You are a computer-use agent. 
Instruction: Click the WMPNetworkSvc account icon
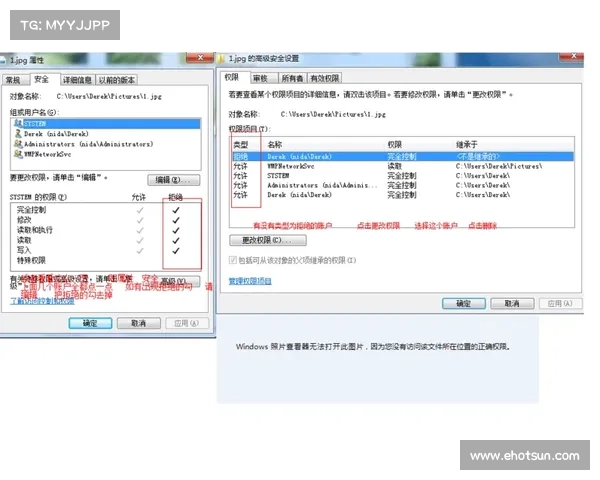[18, 154]
